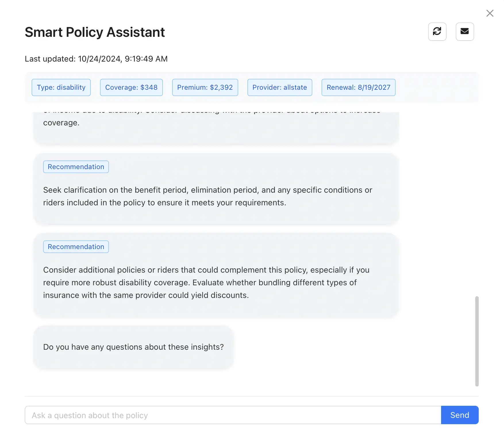Select the Type: disability policy chip
This screenshot has height=440, width=504.
click(x=61, y=87)
